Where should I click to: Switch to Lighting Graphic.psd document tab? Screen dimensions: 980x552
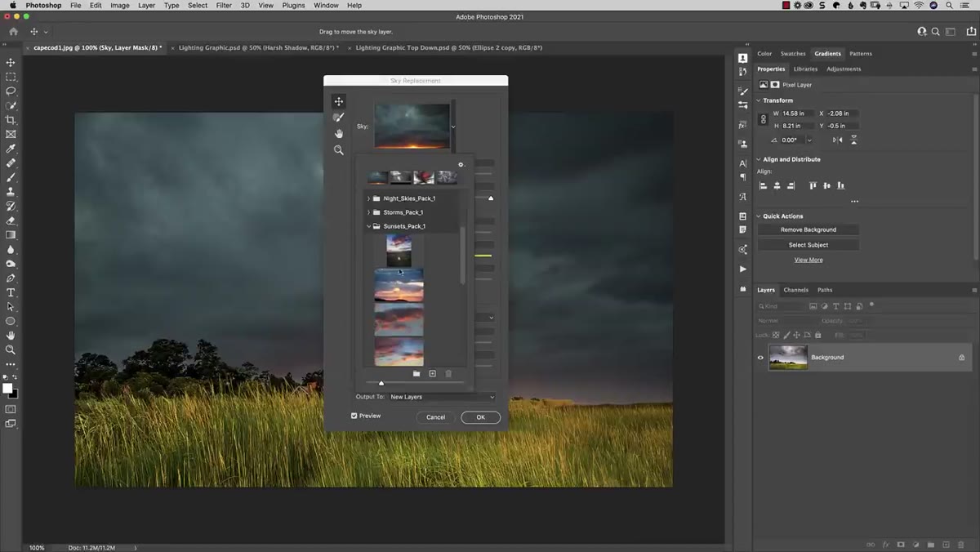(x=257, y=47)
